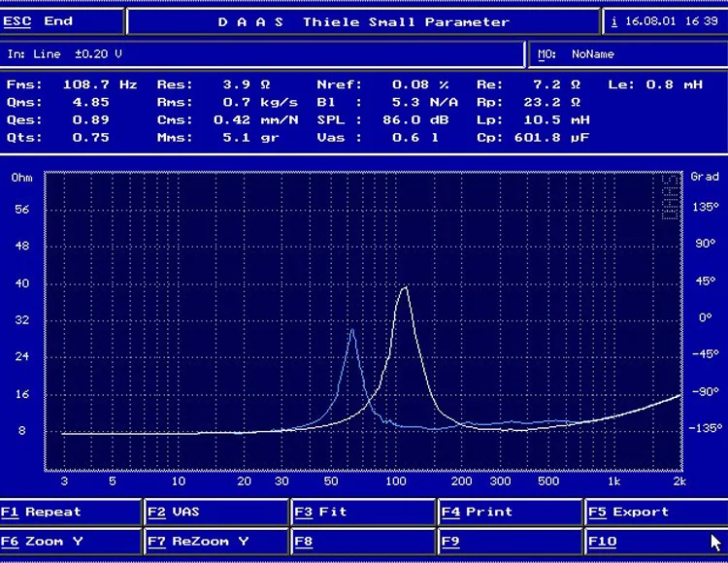Viewport: 728px width, 563px height.
Task: Click the 0° phase axis label
Action: pyautogui.click(x=705, y=317)
